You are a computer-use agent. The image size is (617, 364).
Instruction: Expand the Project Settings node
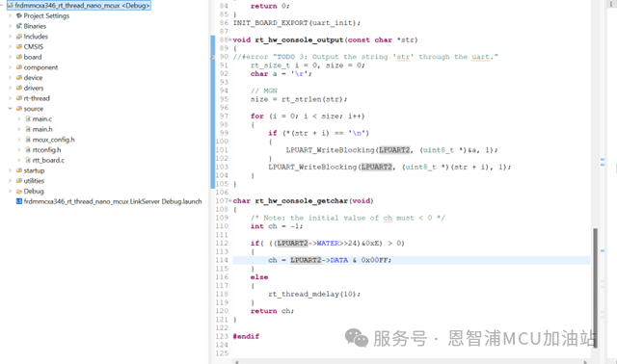pyautogui.click(x=11, y=15)
